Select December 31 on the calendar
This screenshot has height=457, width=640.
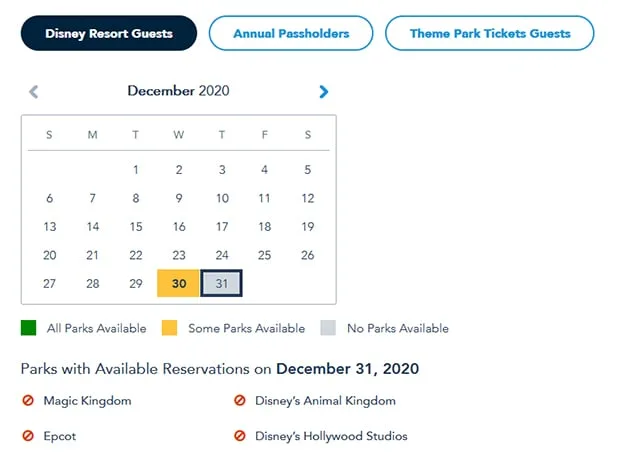pos(221,283)
